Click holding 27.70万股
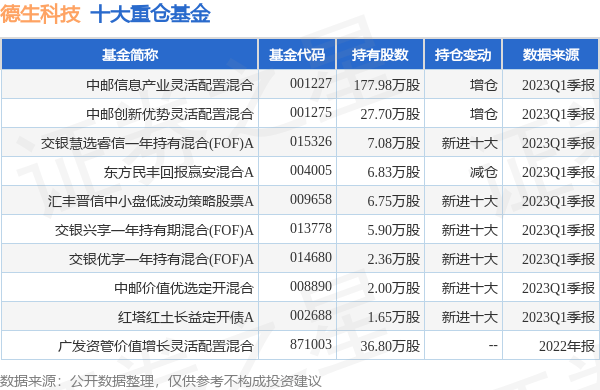The height and width of the screenshot is (390, 600). (x=390, y=114)
